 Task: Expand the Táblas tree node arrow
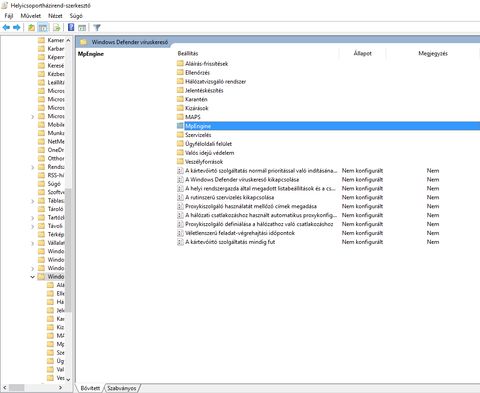[x=33, y=201]
